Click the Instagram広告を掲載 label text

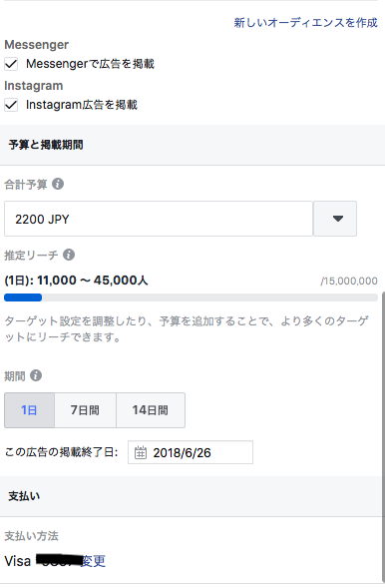click(x=82, y=105)
